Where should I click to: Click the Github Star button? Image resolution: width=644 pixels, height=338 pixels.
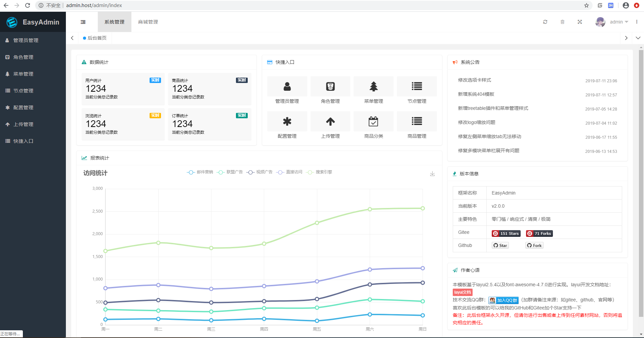pos(500,245)
